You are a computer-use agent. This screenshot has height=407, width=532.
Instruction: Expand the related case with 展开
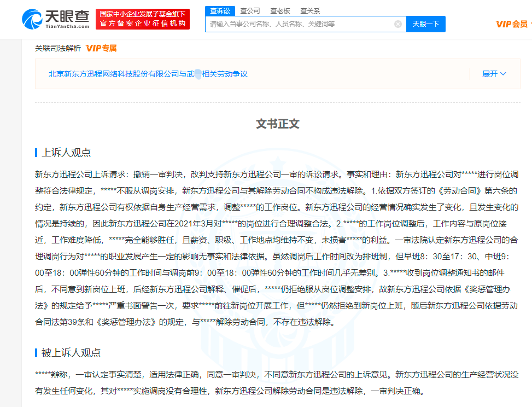(494, 74)
